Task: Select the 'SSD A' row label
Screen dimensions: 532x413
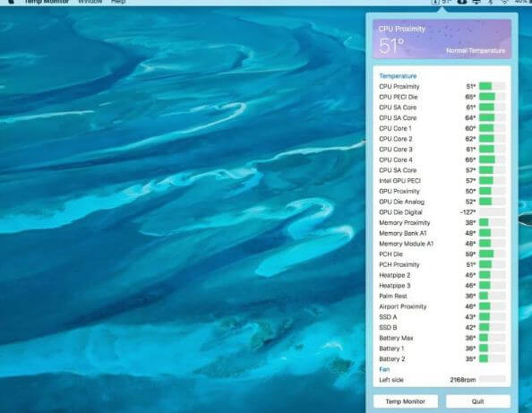Action: coord(388,317)
